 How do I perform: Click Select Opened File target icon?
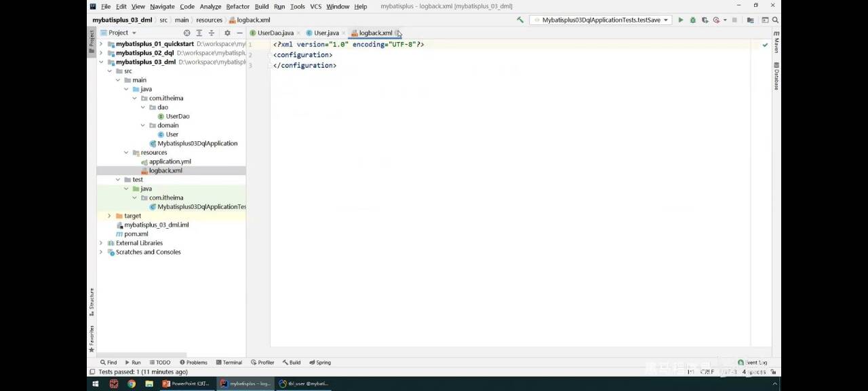(186, 33)
